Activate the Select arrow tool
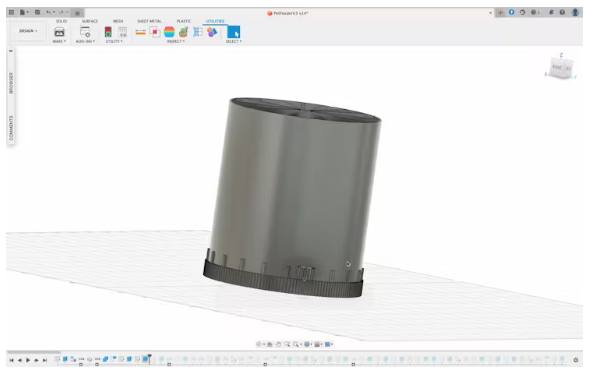This screenshot has width=591, height=370. [x=234, y=32]
